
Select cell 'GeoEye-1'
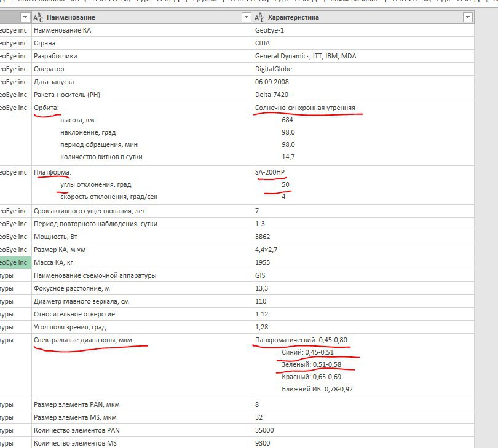pos(363,30)
